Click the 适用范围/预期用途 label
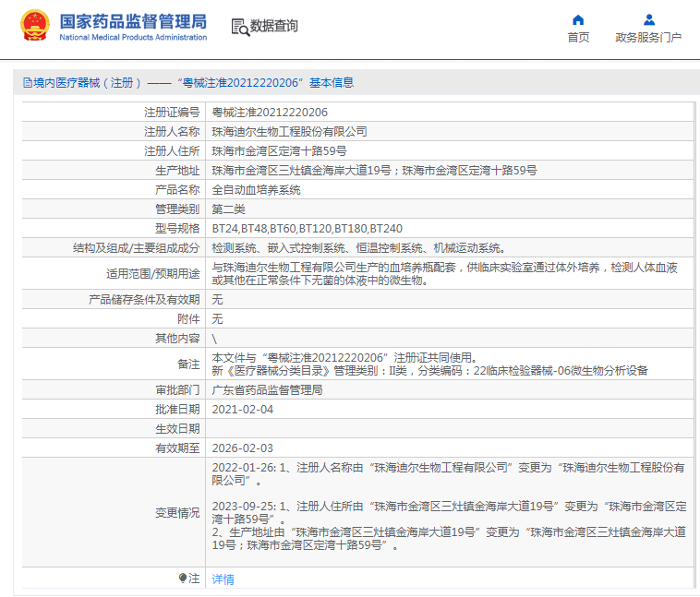Image resolution: width=700 pixels, height=597 pixels. pyautogui.click(x=152, y=274)
